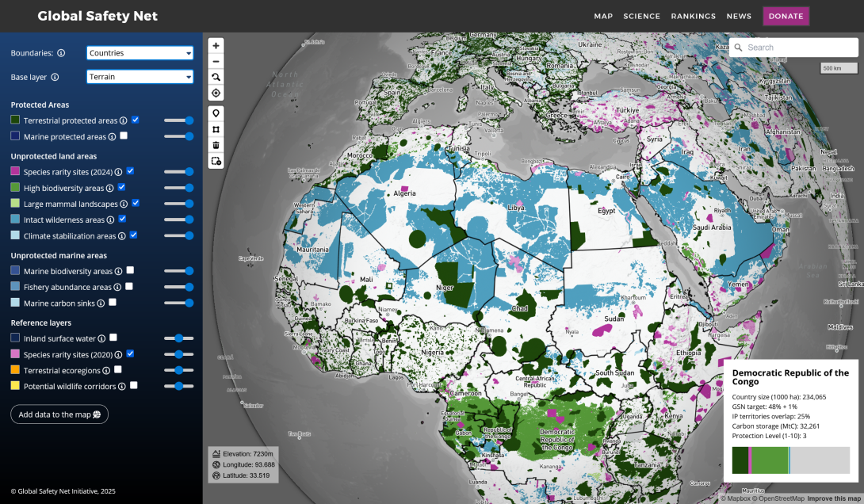Open the SCIENCE menu item
Viewport: 864px width, 504px height.
pyautogui.click(x=641, y=16)
